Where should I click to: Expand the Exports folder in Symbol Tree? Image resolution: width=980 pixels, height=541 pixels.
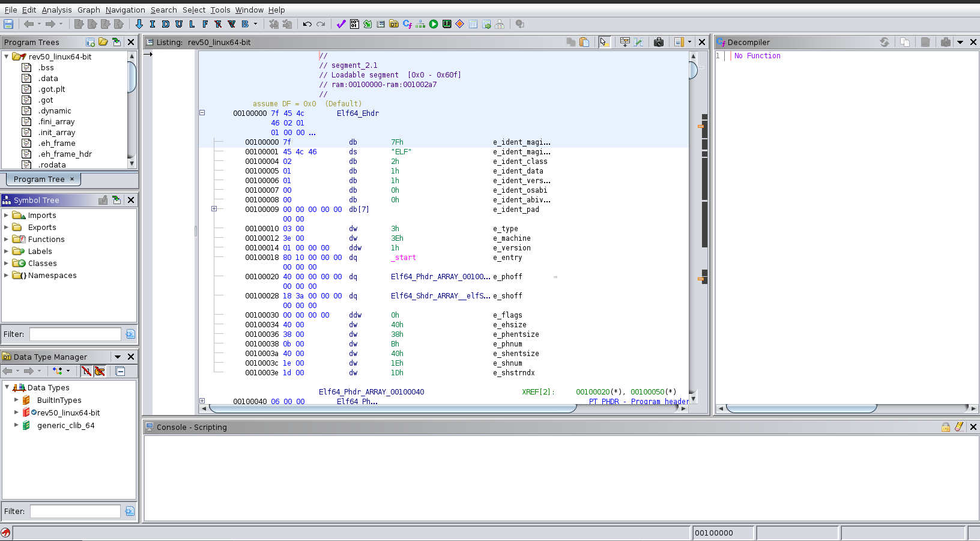click(7, 227)
